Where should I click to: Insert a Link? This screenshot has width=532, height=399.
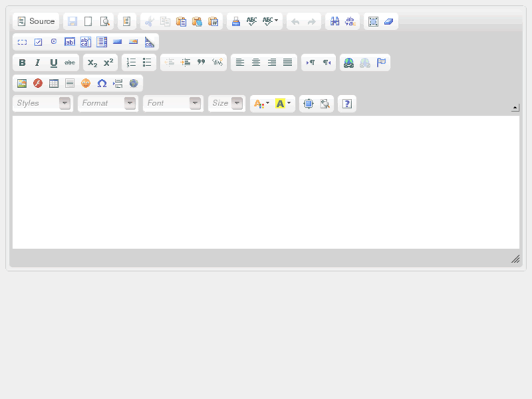(349, 63)
